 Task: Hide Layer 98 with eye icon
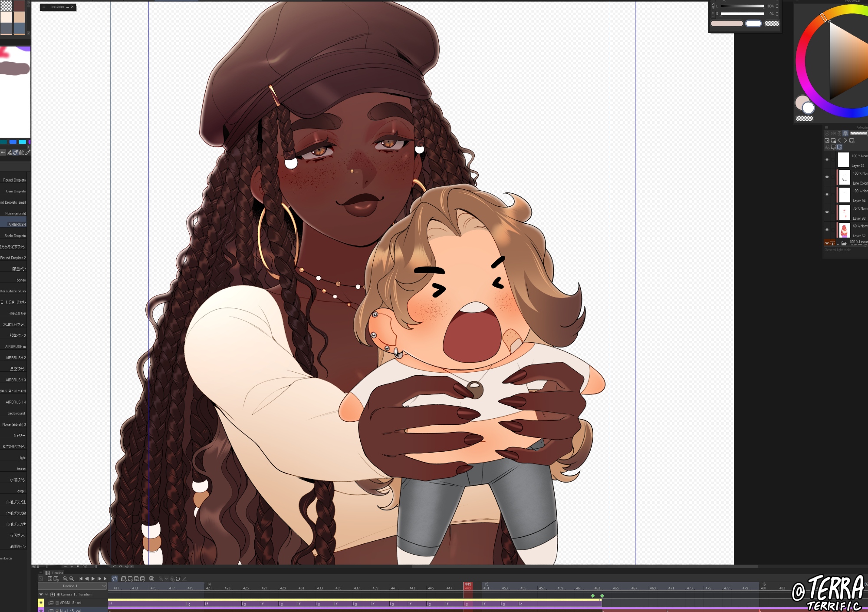click(827, 159)
